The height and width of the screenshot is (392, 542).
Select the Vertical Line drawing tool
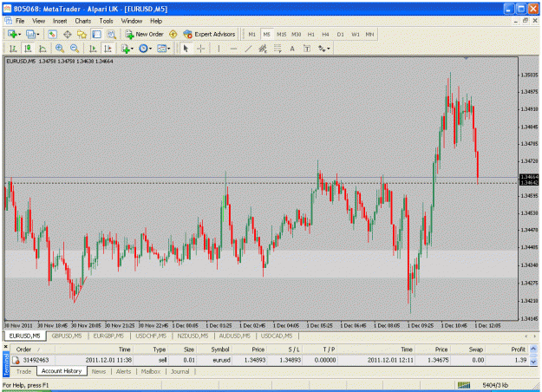coord(219,49)
